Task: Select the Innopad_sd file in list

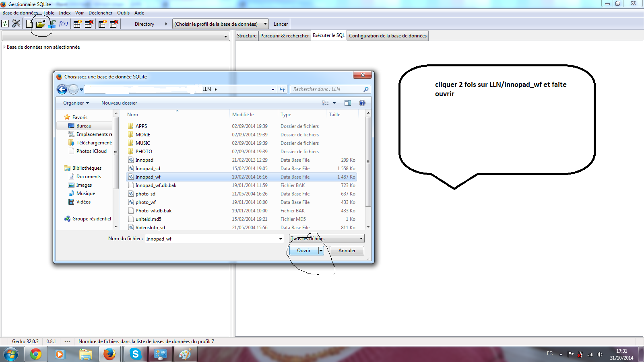Action: (x=148, y=169)
